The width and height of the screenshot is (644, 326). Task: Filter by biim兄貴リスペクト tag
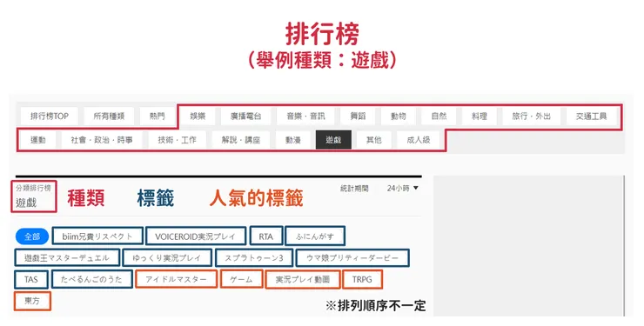97,236
